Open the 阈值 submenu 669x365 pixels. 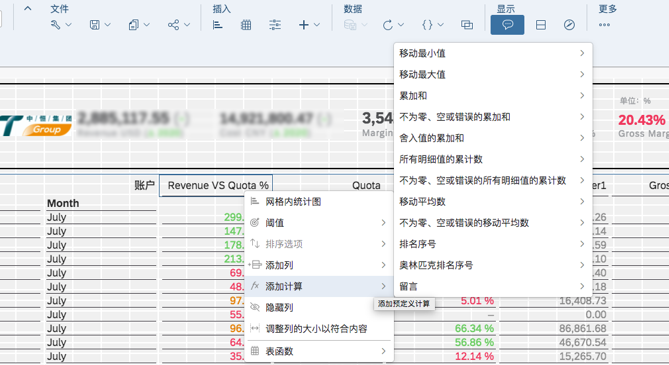tap(319, 223)
